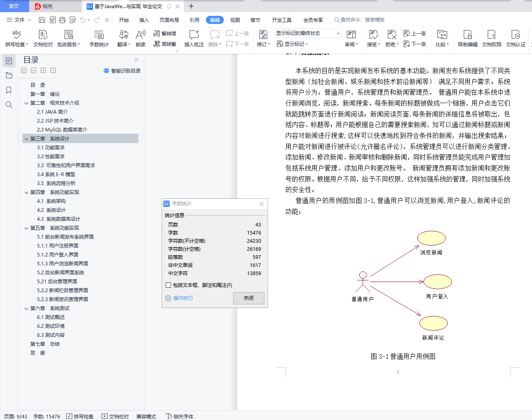Switch to the 引用 ribbon tab
This screenshot has height=420, width=532.
click(195, 20)
